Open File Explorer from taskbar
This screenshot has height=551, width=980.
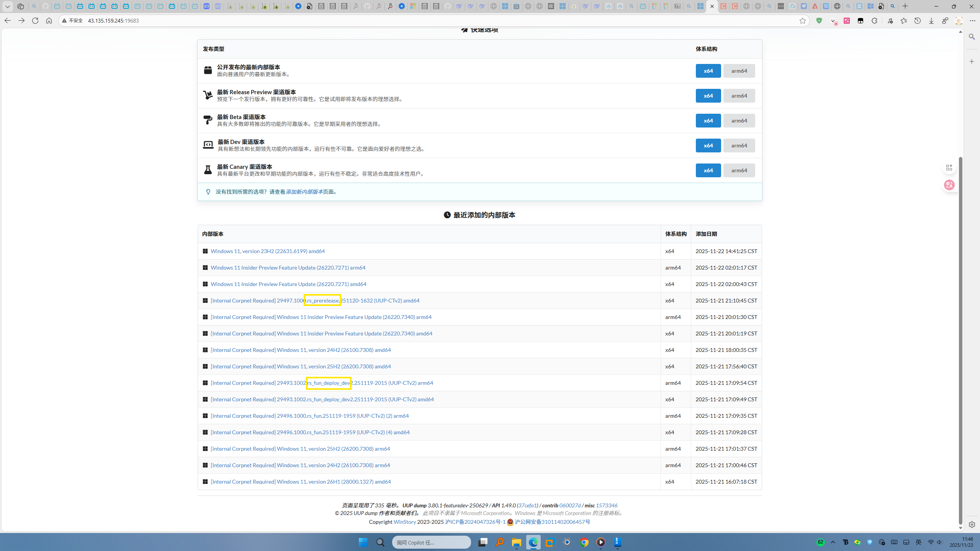point(516,542)
